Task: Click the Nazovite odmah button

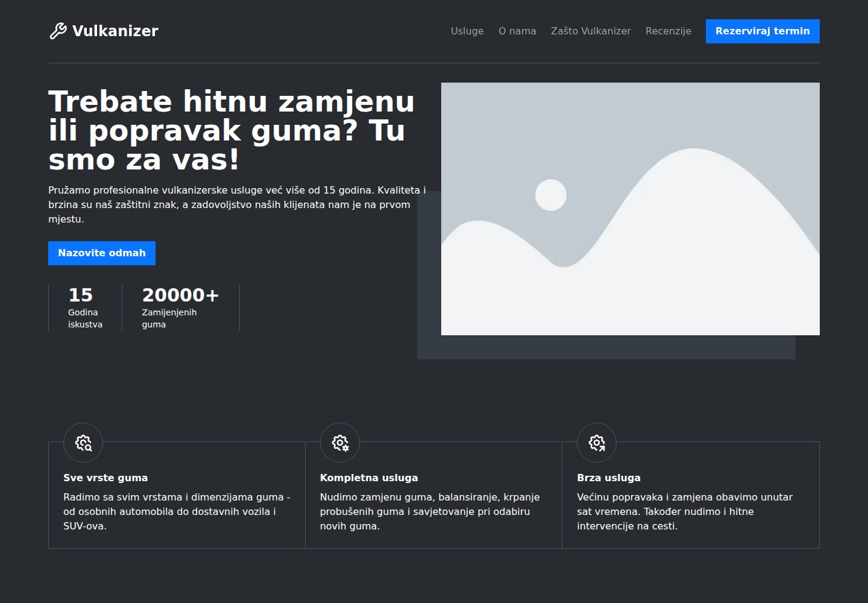Action: (x=102, y=253)
